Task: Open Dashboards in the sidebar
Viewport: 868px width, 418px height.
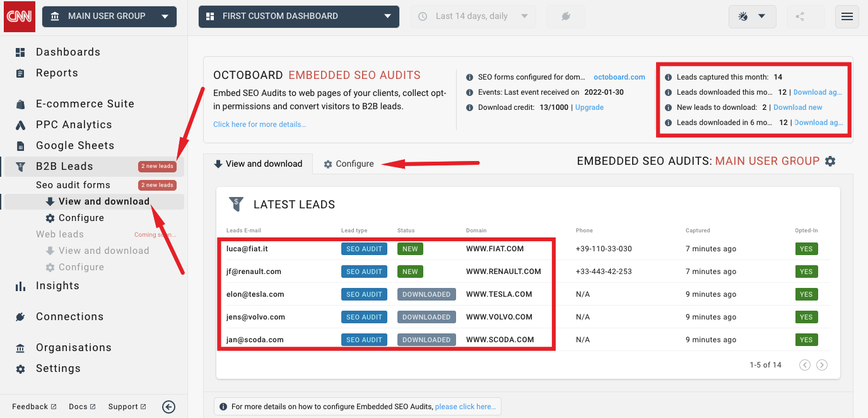Action: point(68,52)
